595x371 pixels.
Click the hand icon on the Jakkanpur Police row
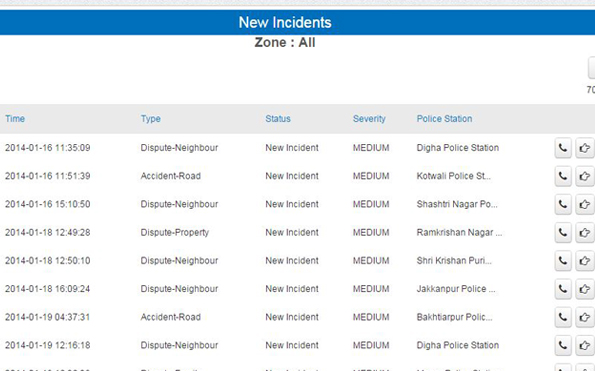tap(585, 289)
